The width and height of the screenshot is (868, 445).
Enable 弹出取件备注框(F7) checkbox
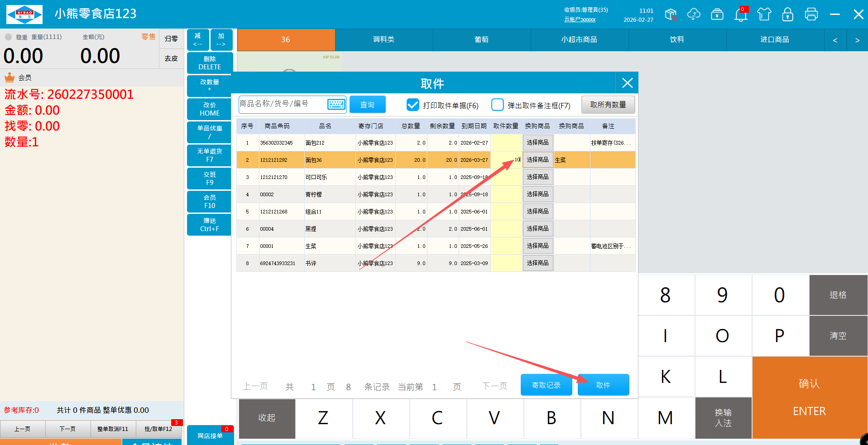coord(497,105)
